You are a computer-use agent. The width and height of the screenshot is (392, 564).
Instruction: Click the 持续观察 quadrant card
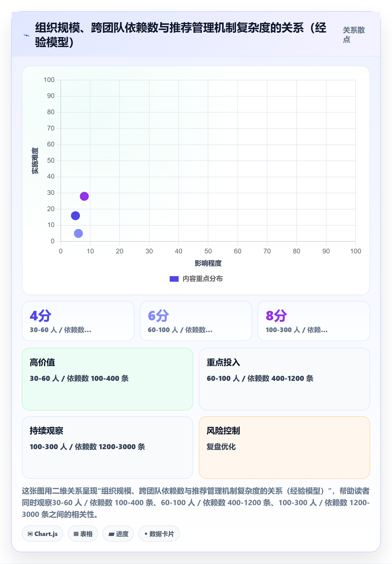pyautogui.click(x=108, y=448)
